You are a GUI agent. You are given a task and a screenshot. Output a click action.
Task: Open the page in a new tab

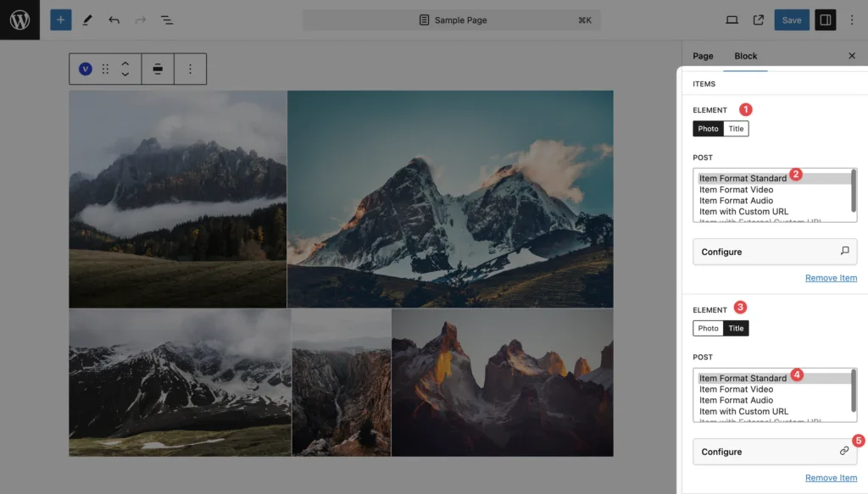tap(759, 20)
